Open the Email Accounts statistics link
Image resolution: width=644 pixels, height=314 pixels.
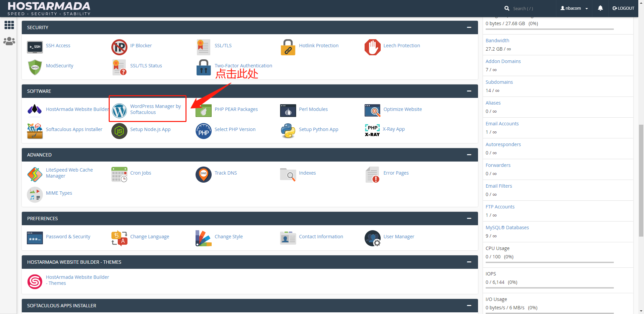[502, 124]
